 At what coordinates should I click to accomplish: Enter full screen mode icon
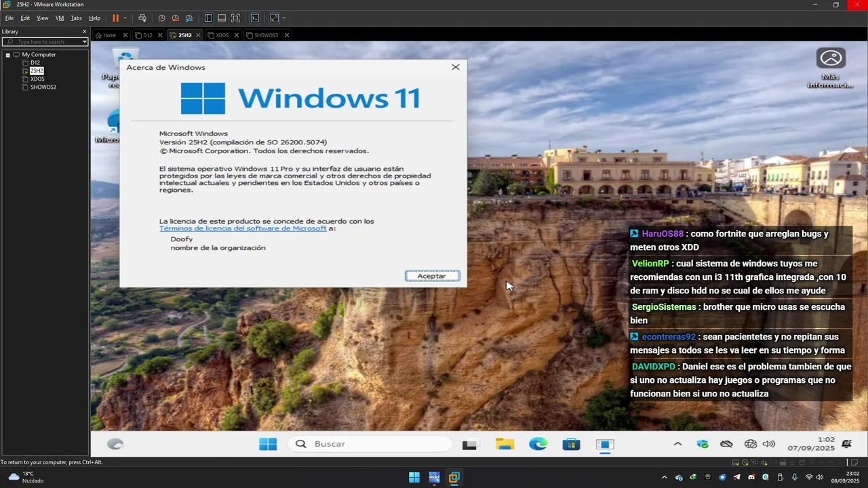(x=235, y=18)
